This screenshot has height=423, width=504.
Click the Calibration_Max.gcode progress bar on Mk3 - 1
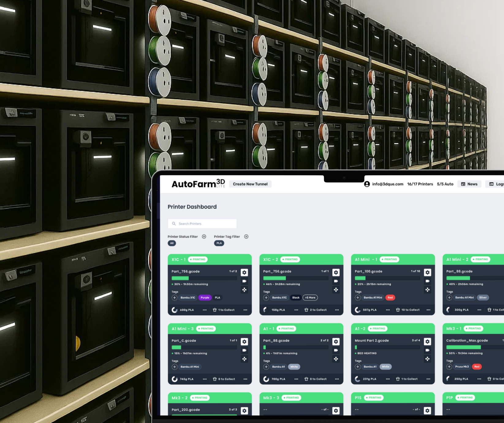pos(475,347)
